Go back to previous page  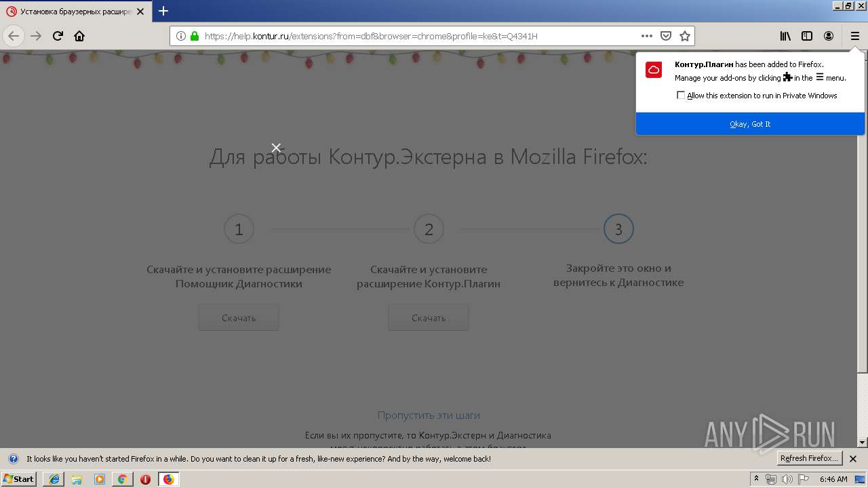(x=14, y=36)
